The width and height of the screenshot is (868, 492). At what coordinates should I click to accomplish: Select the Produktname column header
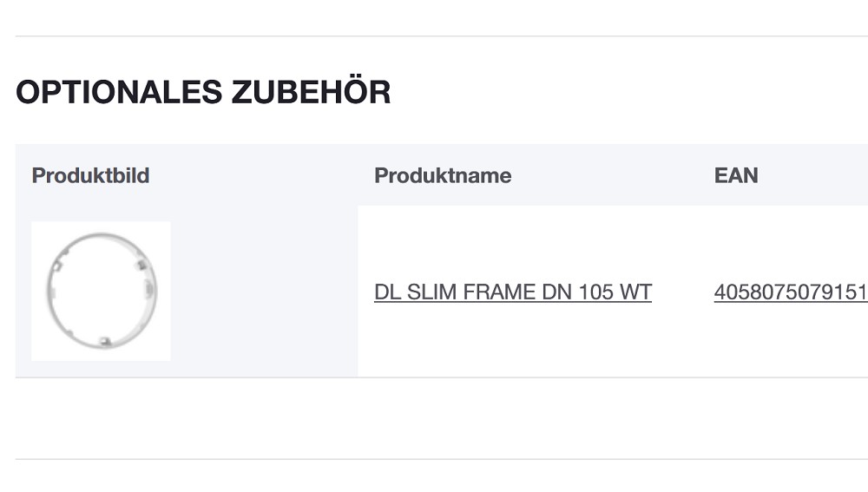(443, 175)
